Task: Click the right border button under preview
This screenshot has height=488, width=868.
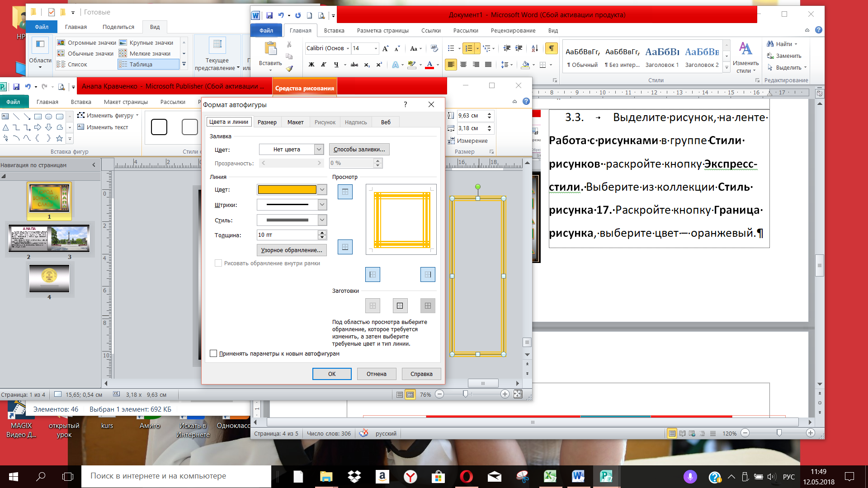Action: tap(428, 274)
